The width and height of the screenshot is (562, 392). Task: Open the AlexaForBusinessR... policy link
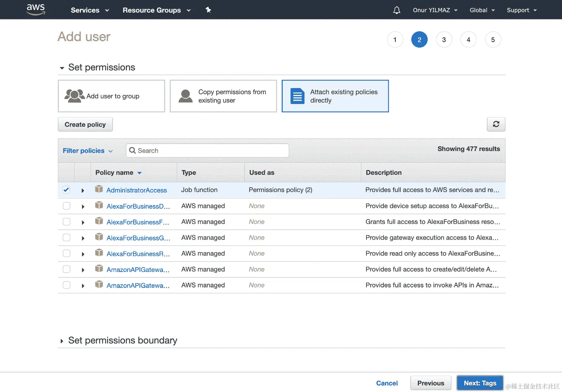(x=138, y=254)
